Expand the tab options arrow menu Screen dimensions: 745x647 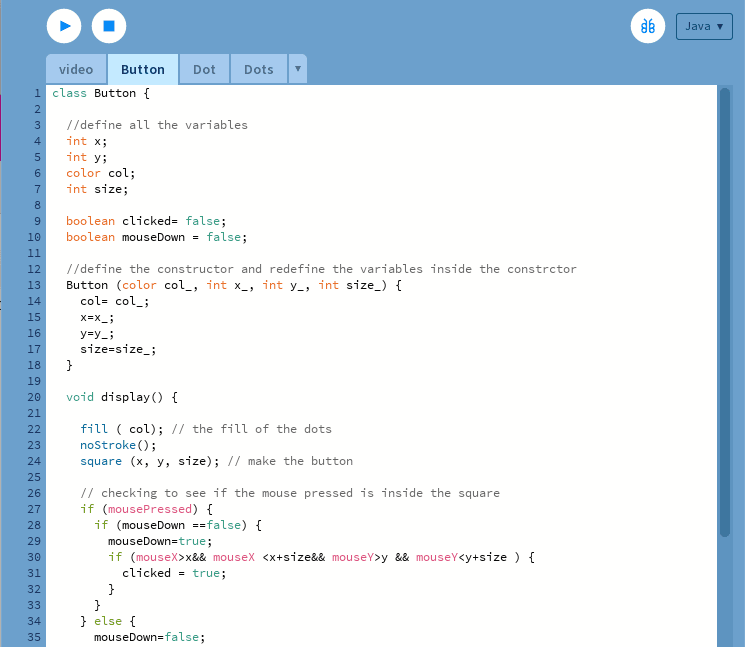coord(298,69)
